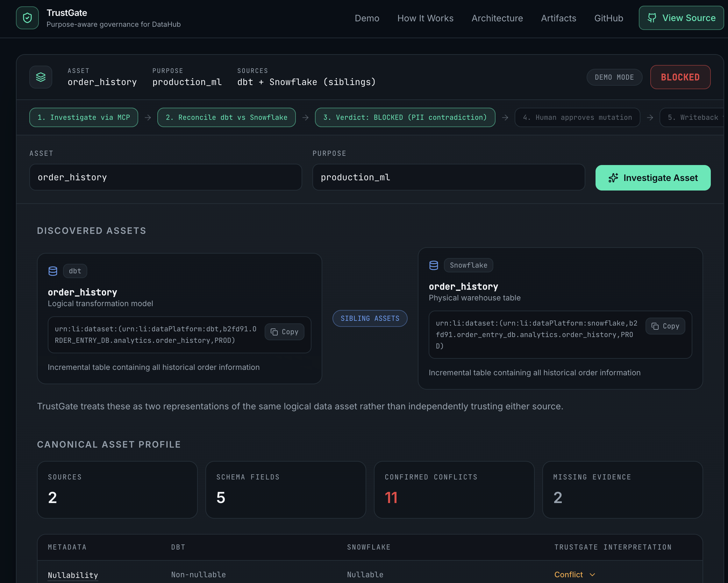Click the Snowflake URN text

tap(537, 335)
